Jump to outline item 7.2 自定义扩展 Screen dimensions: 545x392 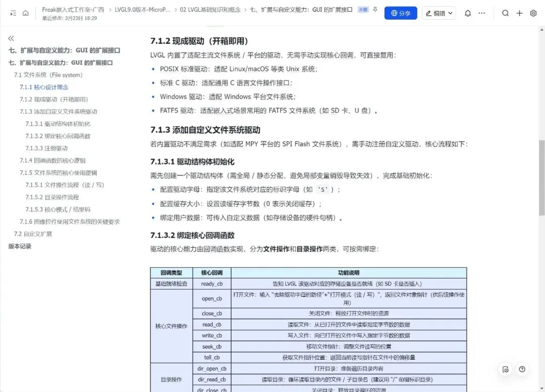click(x=33, y=234)
